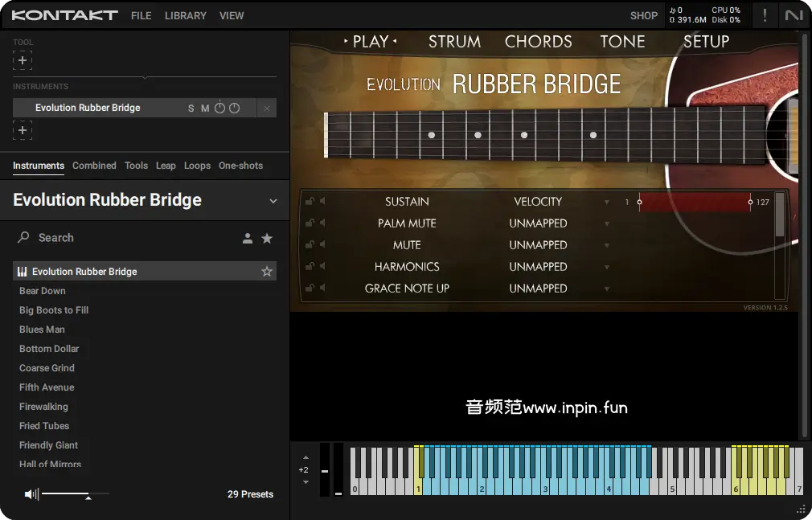This screenshot has height=520, width=812.
Task: Mute the Evolution Rubber Bridge instrument
Action: 205,109
